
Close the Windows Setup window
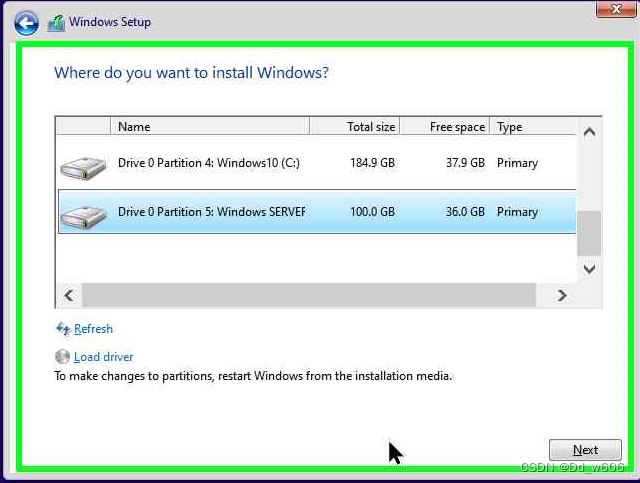tap(616, 9)
